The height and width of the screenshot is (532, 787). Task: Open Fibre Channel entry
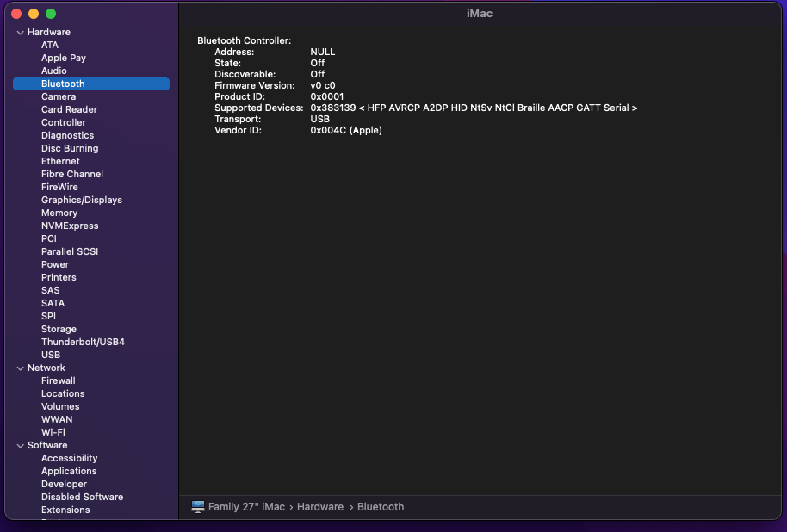pos(72,174)
